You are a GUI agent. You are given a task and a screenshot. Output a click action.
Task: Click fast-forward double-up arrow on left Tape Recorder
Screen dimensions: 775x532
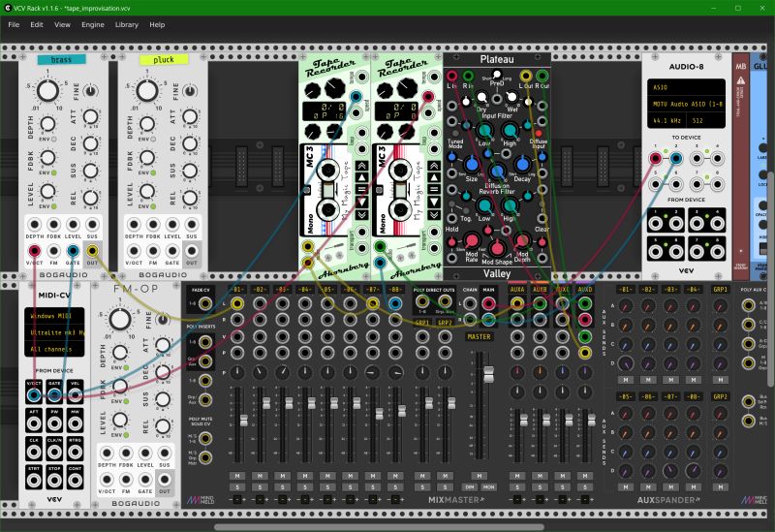click(x=361, y=166)
